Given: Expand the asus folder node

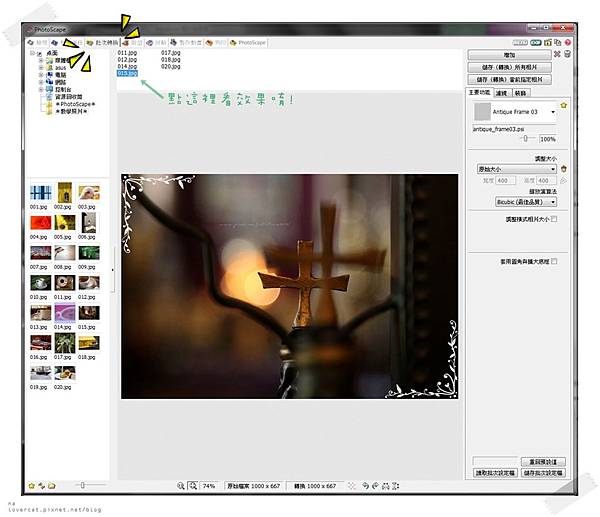Looking at the screenshot, I should [41, 68].
